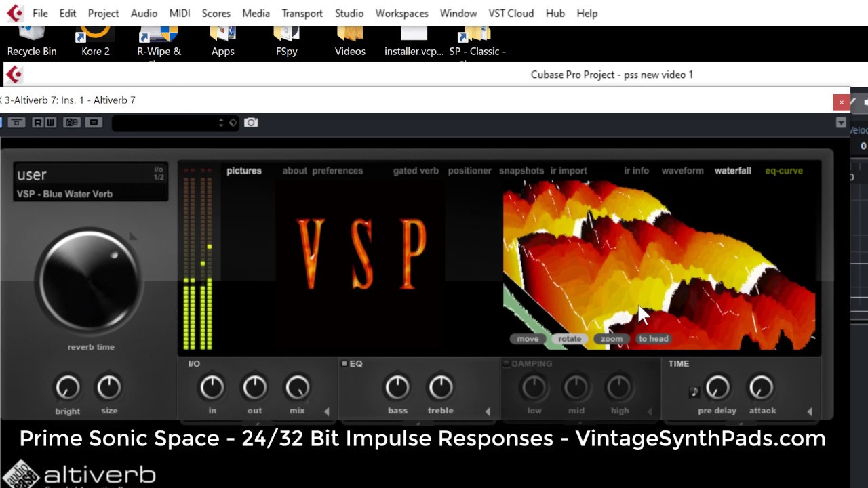868x488 pixels.
Task: Click the pre delay knob
Action: coord(717,387)
